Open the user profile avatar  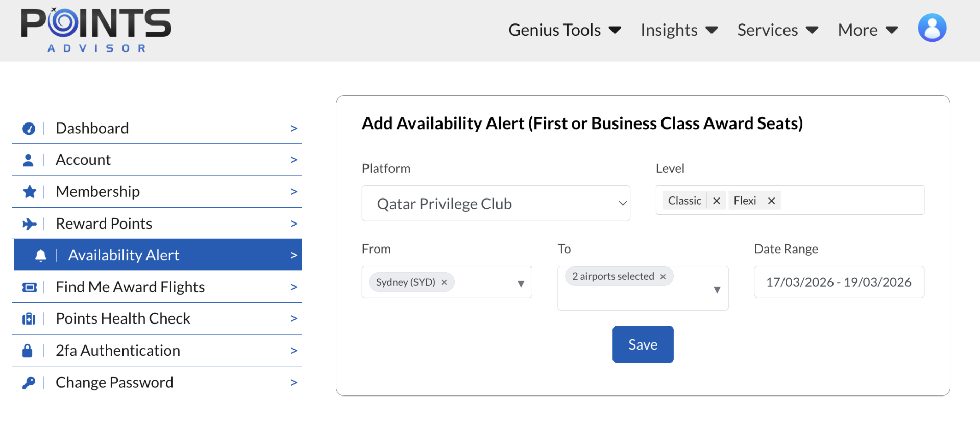coord(932,28)
